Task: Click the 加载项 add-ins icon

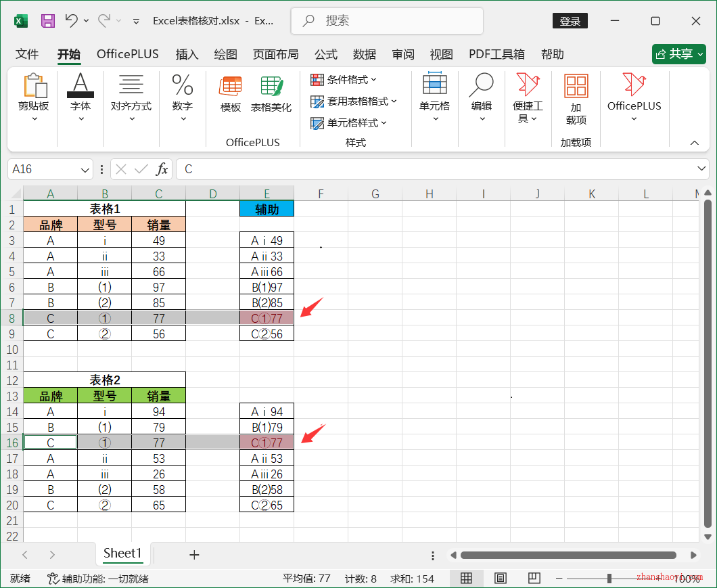Action: click(576, 85)
